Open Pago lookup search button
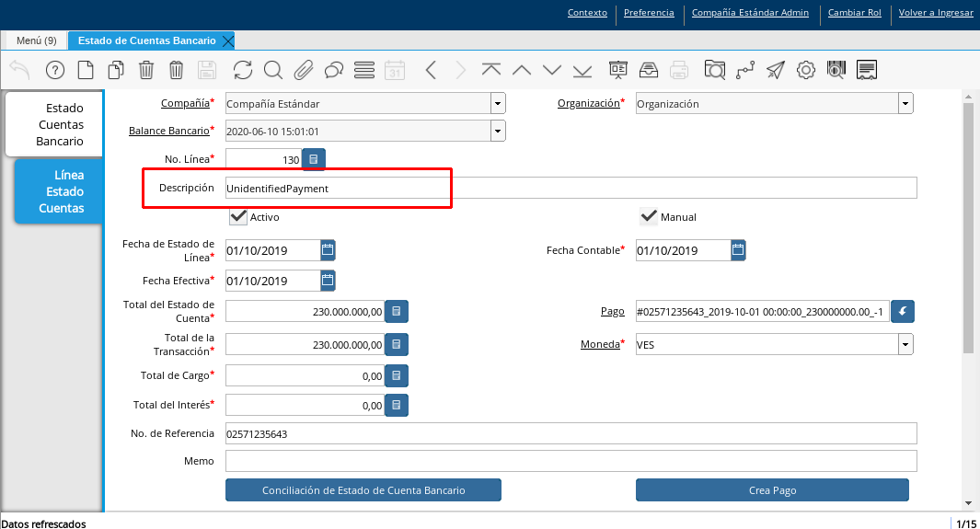This screenshot has width=980, height=529. [x=903, y=311]
